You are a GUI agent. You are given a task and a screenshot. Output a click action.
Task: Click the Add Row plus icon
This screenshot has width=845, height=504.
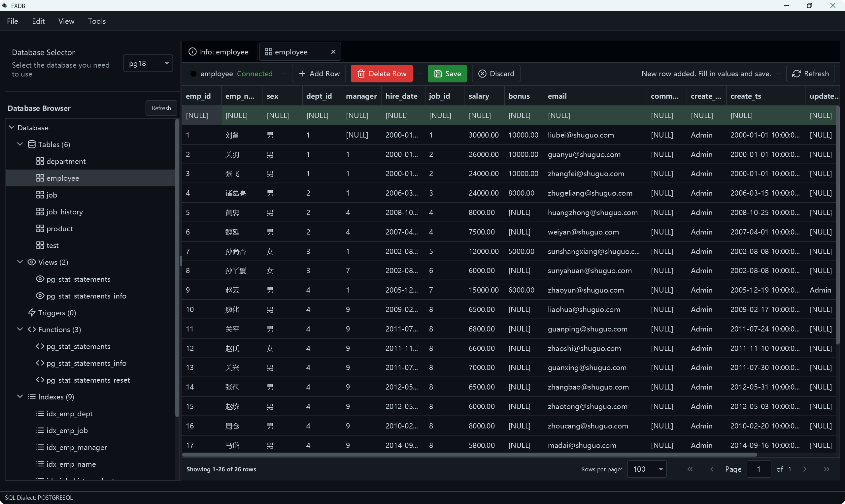302,74
